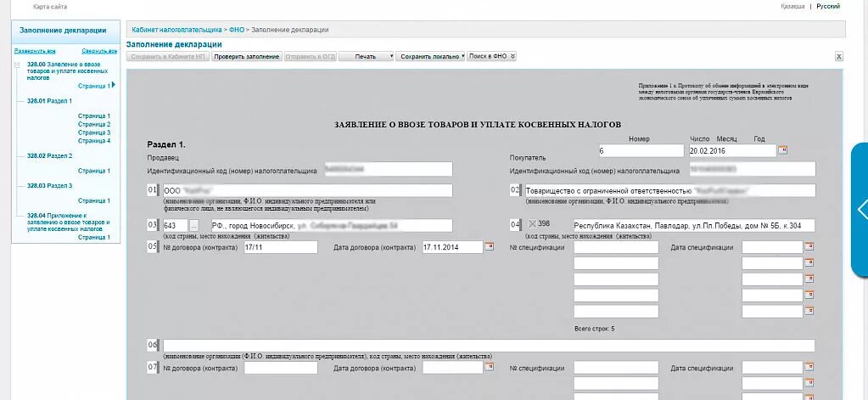Open country code picker next to 643

[193, 226]
